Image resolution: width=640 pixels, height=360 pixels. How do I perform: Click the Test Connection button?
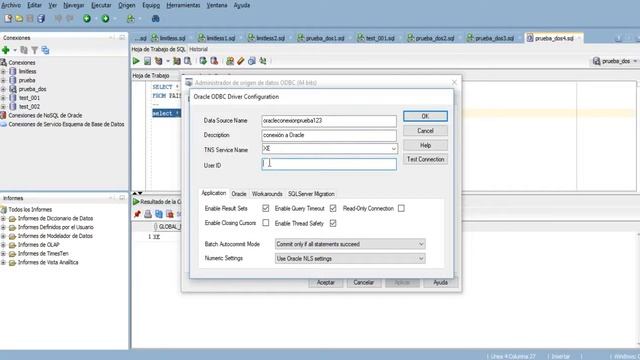(425, 159)
